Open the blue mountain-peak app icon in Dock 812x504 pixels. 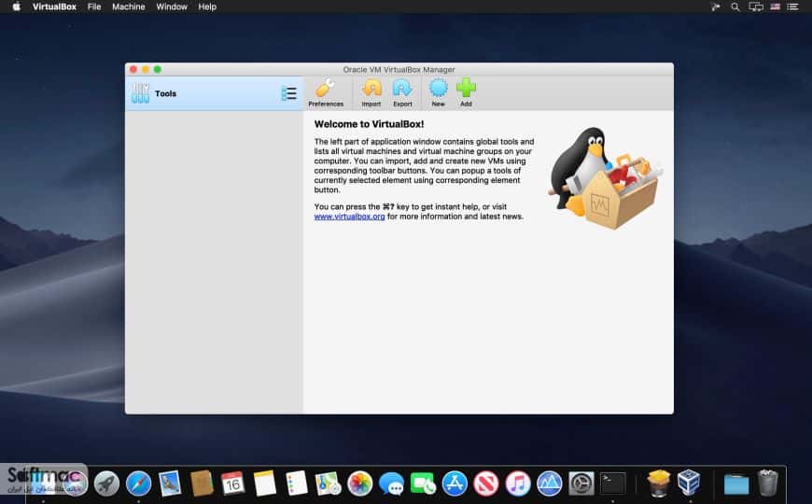[x=549, y=483]
